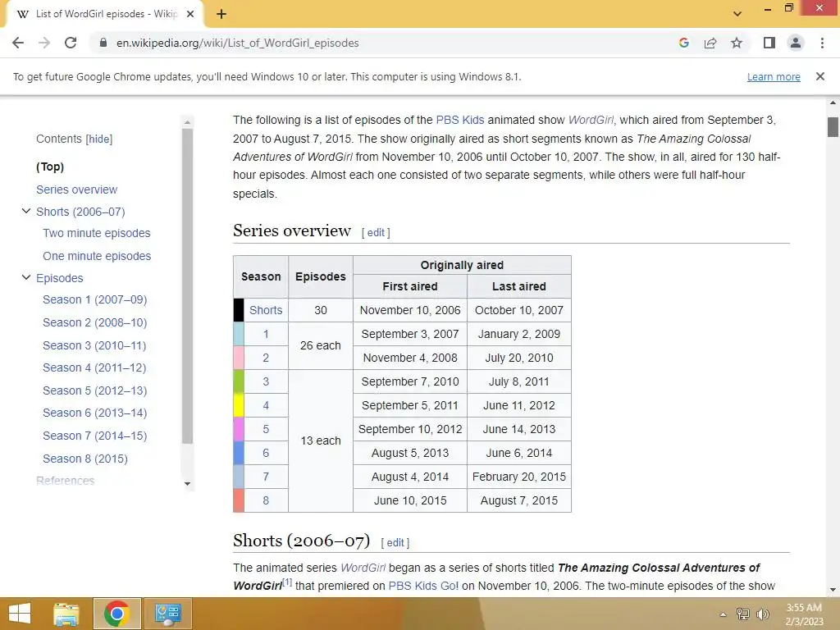Hide the Contents sidebar
This screenshot has width=840, height=630.
[x=99, y=139]
